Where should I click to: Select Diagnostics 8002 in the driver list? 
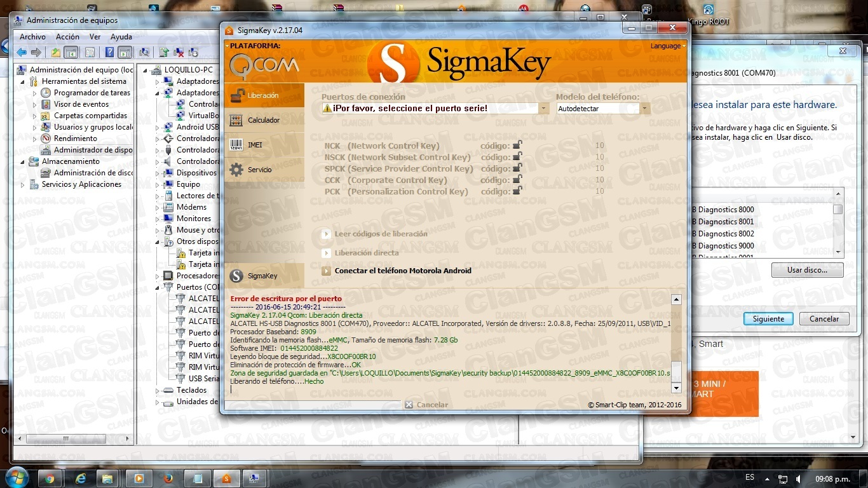[x=722, y=234]
